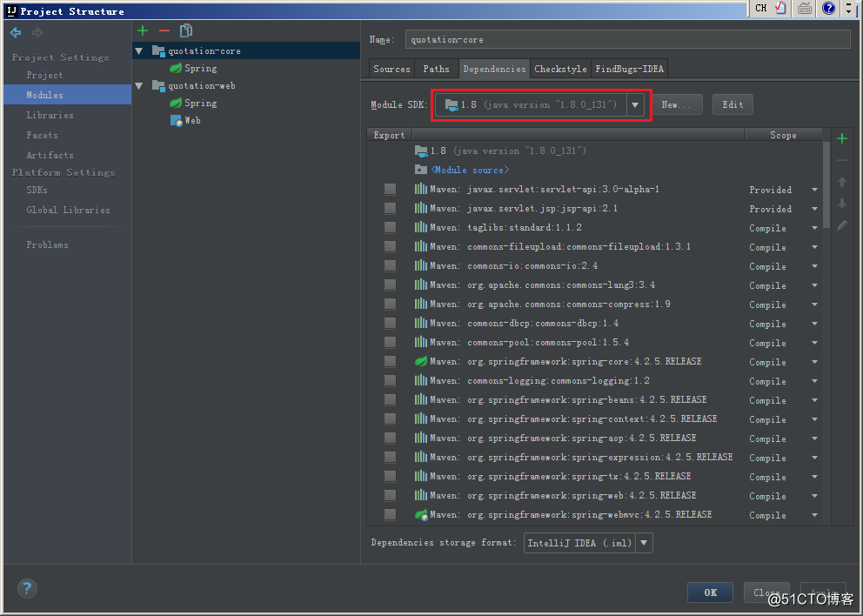Toggle export for jsp-api:2.1
863x616 pixels.
[x=391, y=208]
